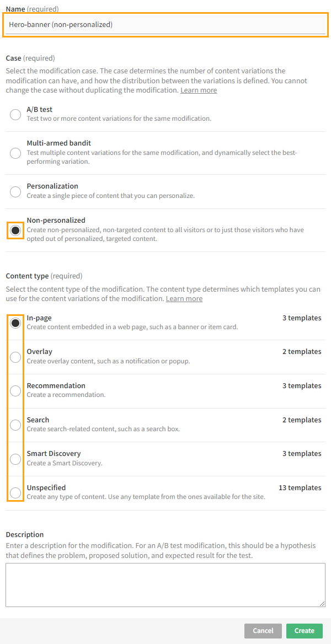The height and width of the screenshot is (644, 331).
Task: Click the Create button
Action: click(x=304, y=631)
